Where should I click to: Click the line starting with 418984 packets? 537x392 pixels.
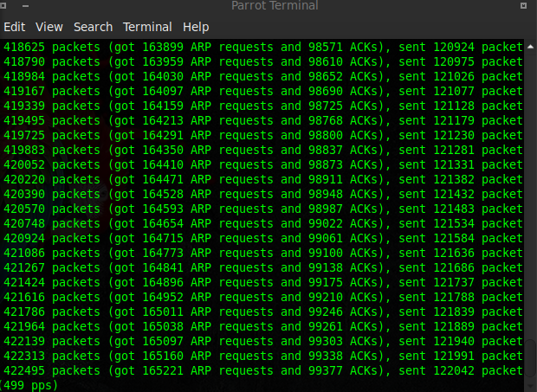(x=263, y=76)
